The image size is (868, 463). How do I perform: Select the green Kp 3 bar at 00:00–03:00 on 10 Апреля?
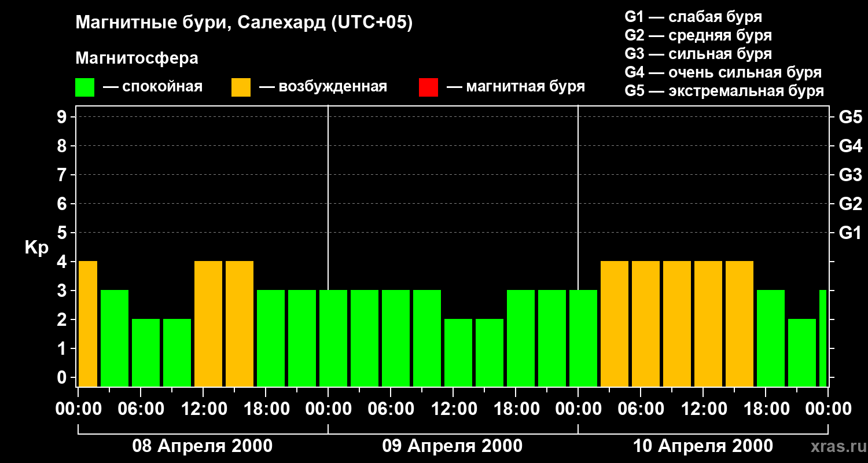[x=583, y=338]
